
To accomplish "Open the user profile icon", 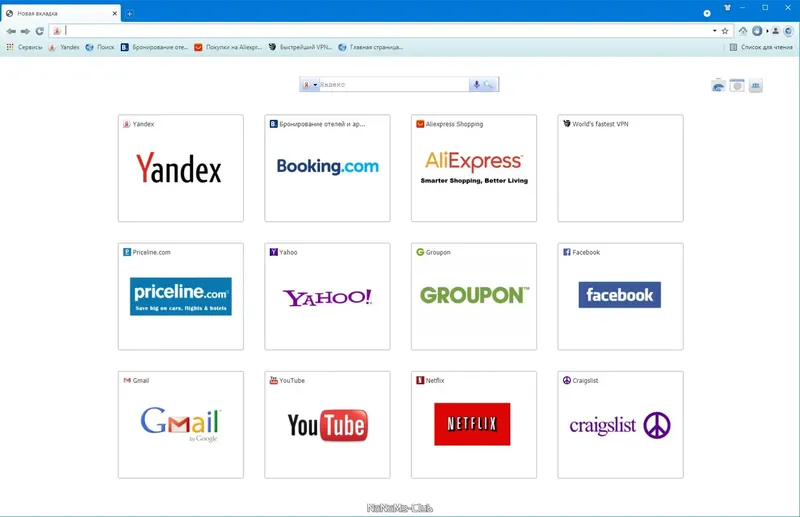I will [x=776, y=31].
